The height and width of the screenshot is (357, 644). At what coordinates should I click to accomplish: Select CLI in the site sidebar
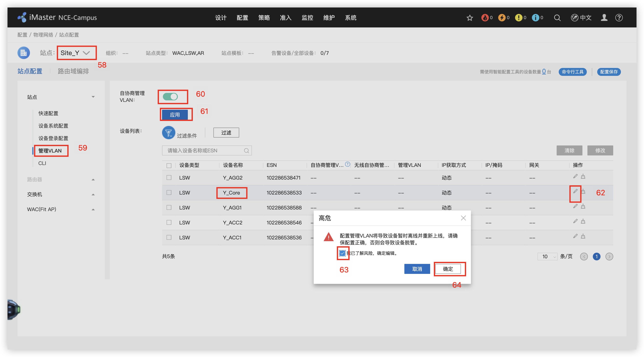(x=42, y=163)
